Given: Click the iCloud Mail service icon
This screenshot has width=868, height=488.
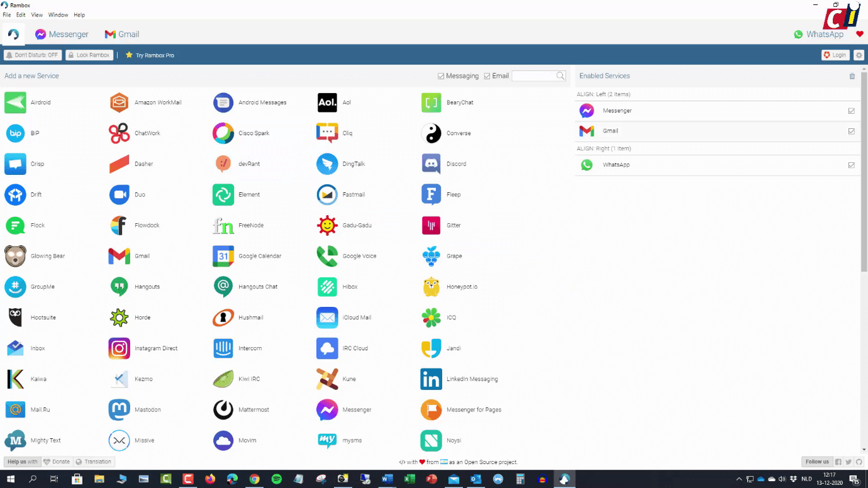Looking at the screenshot, I should (x=326, y=317).
